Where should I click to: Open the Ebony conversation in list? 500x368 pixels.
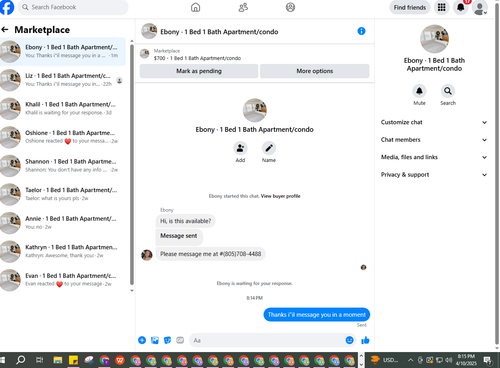pos(63,51)
